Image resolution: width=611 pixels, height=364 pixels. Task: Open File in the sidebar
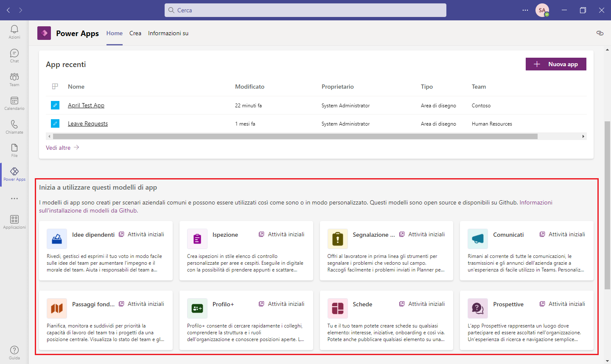[x=14, y=151]
